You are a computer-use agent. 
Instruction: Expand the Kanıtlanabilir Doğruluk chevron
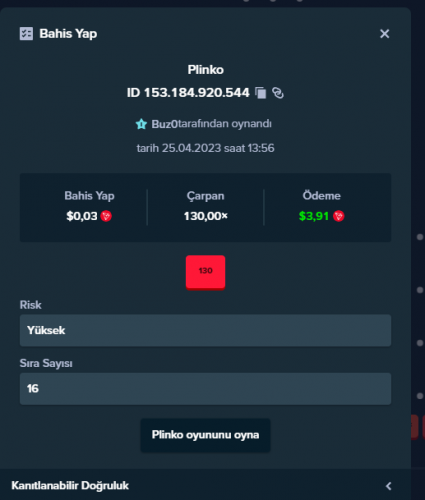389,486
